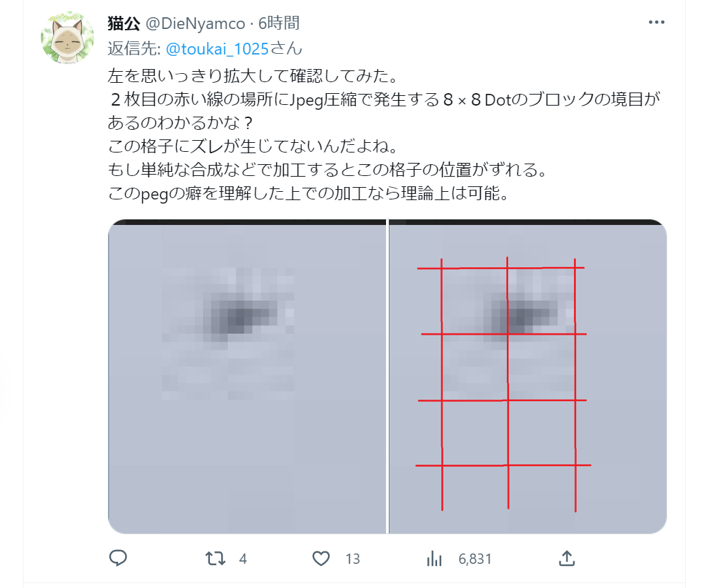This screenshot has width=703, height=588.
Task: Open the right image with red grid
Action: (528, 376)
